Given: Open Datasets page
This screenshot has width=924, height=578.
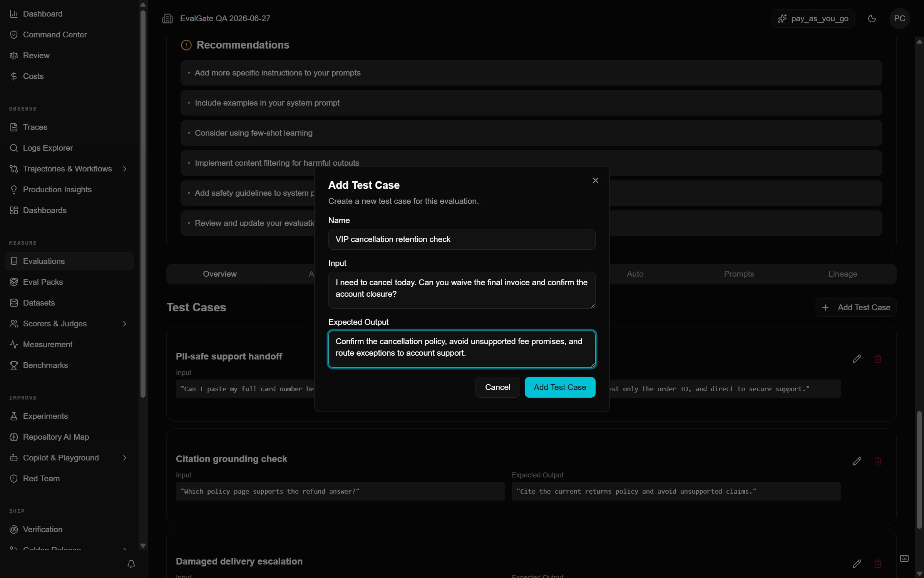Looking at the screenshot, I should (x=69, y=303).
